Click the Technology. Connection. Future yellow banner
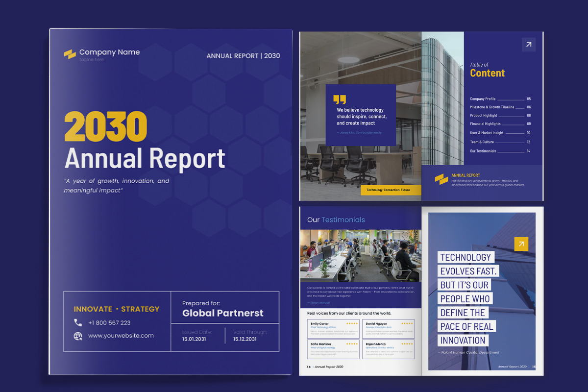588x392 pixels. [x=391, y=190]
